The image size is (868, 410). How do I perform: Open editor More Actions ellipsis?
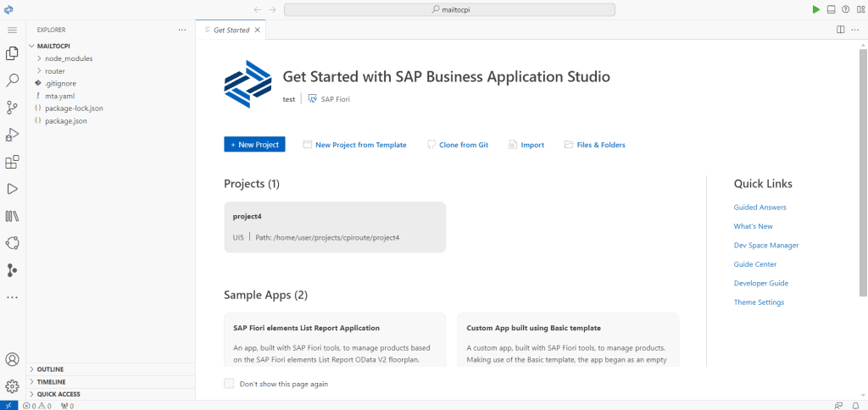tap(854, 30)
